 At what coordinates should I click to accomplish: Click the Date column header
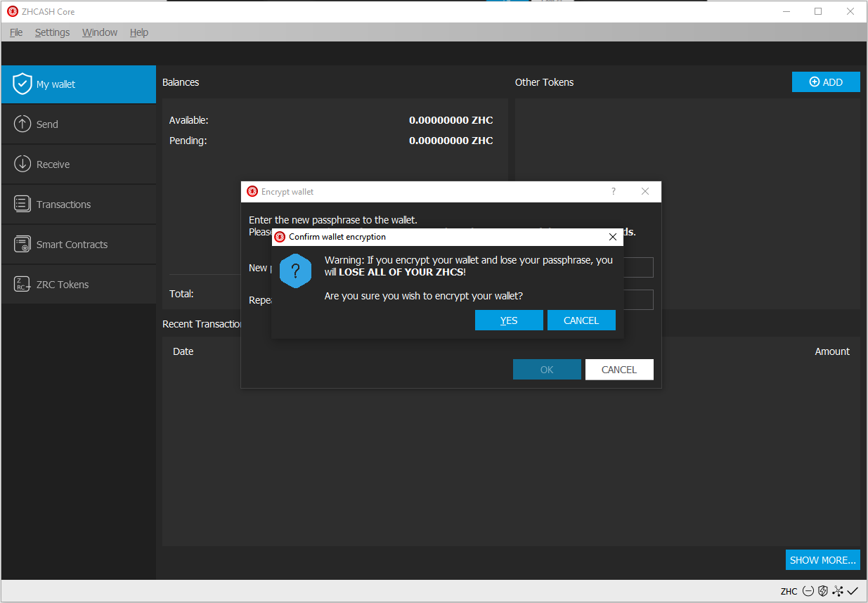[x=183, y=351]
